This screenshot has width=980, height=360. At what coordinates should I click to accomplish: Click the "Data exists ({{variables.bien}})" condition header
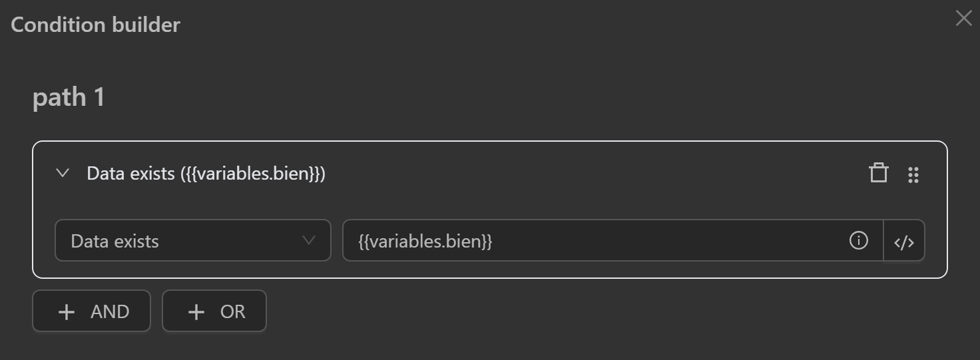click(x=206, y=174)
